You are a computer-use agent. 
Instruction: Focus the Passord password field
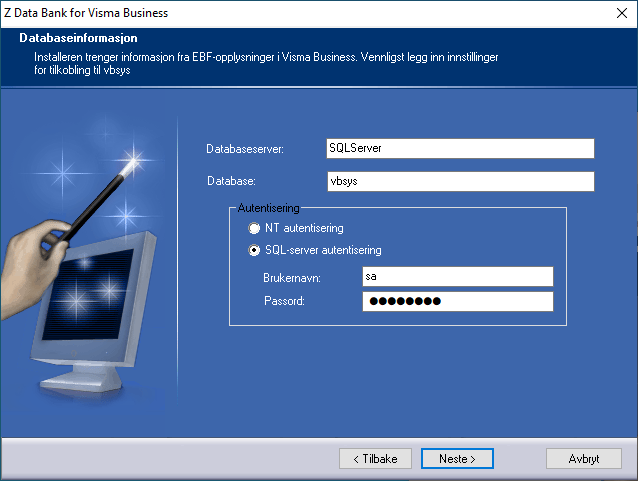[x=457, y=302]
